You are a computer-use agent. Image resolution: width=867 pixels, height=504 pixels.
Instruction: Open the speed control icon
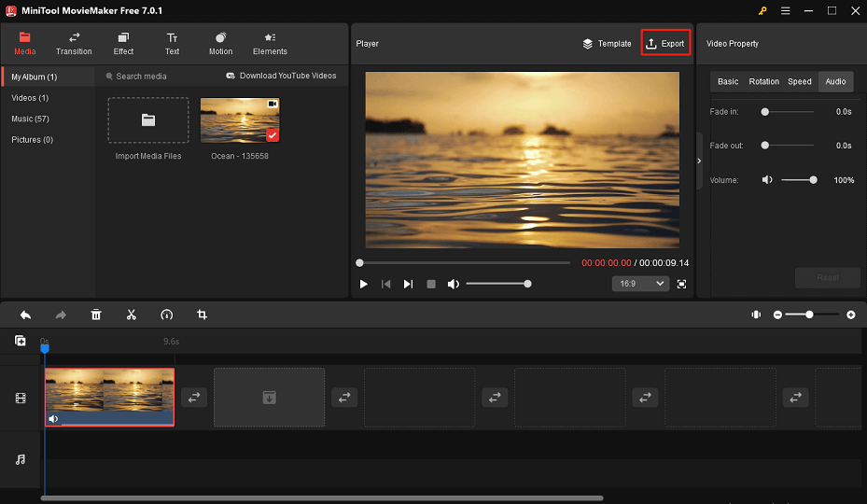166,315
